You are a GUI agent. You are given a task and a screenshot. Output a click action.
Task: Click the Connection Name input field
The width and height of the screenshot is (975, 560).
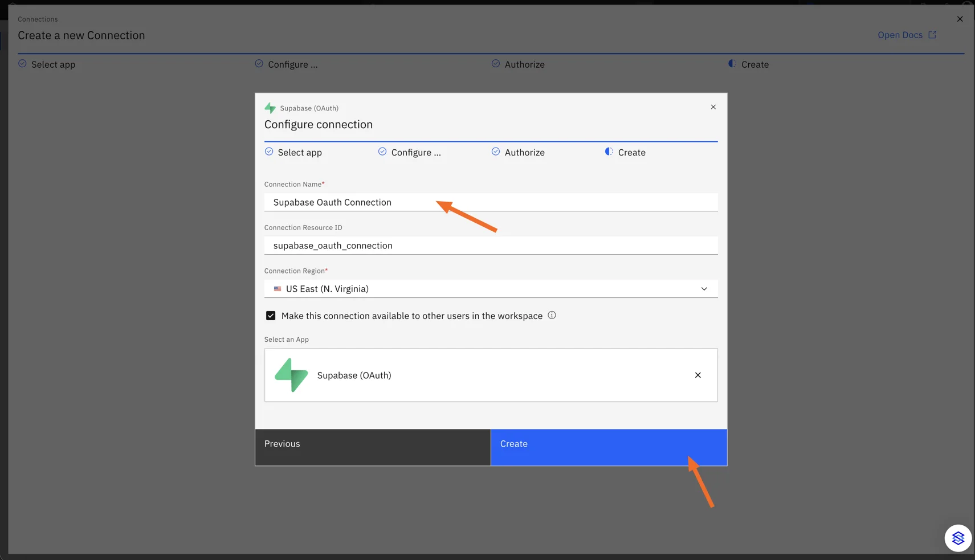491,202
